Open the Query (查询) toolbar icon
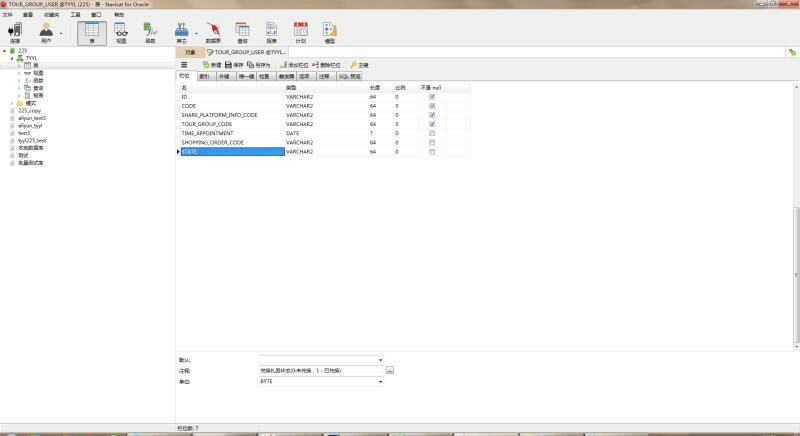Image resolution: width=800 pixels, height=436 pixels. click(x=242, y=33)
